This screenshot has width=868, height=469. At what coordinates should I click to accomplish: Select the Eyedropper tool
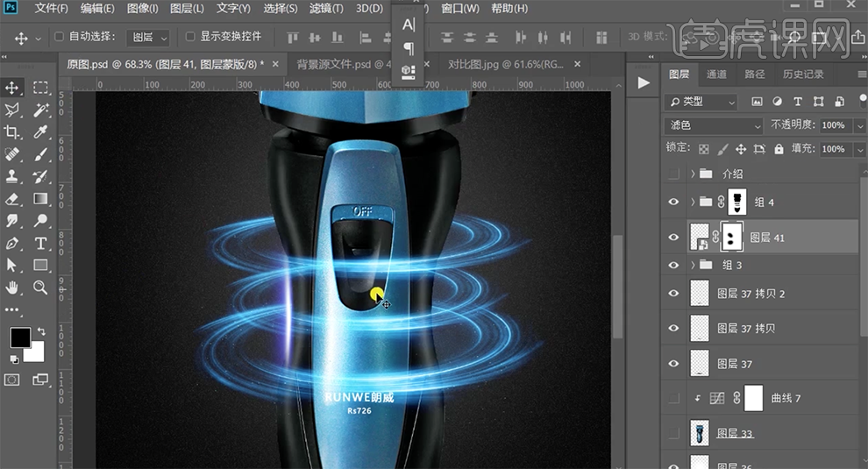pyautogui.click(x=40, y=132)
